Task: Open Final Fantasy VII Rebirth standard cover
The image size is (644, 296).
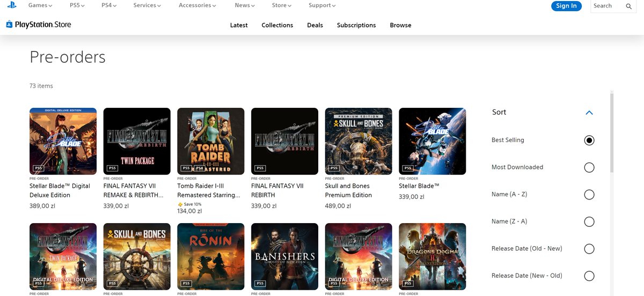Action: (x=284, y=141)
